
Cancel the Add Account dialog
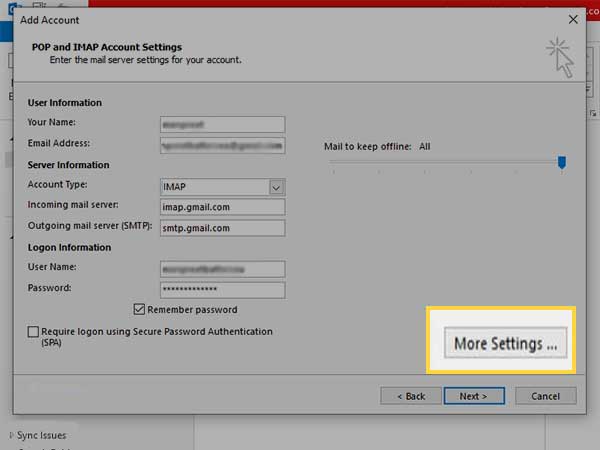click(546, 396)
